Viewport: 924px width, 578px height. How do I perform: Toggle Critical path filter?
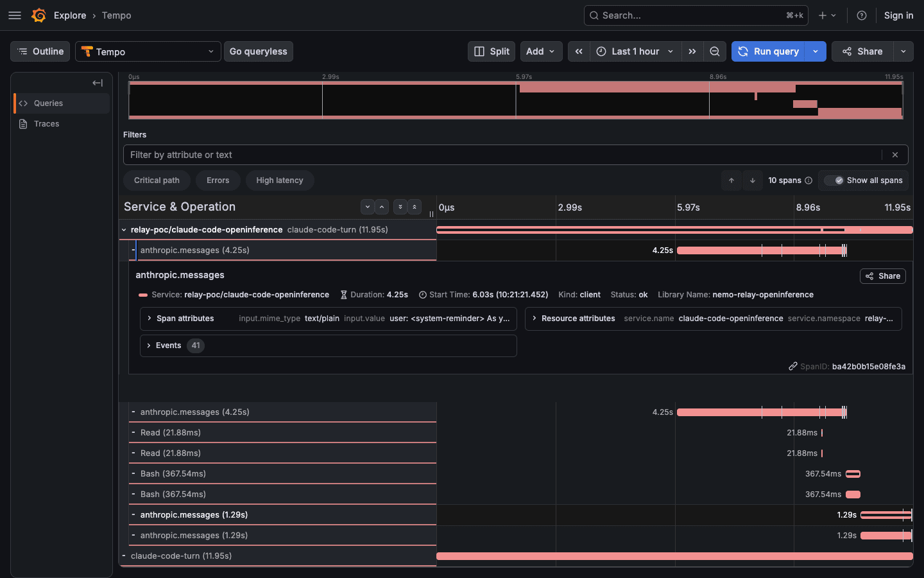[157, 180]
